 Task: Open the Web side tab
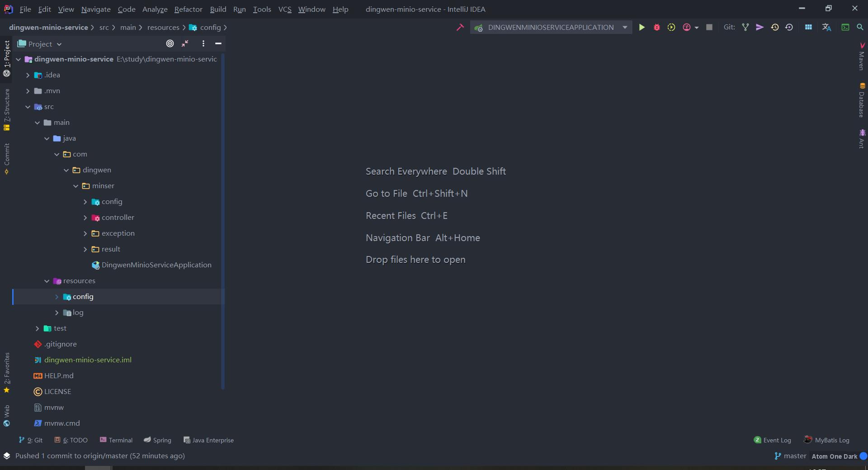[7, 416]
